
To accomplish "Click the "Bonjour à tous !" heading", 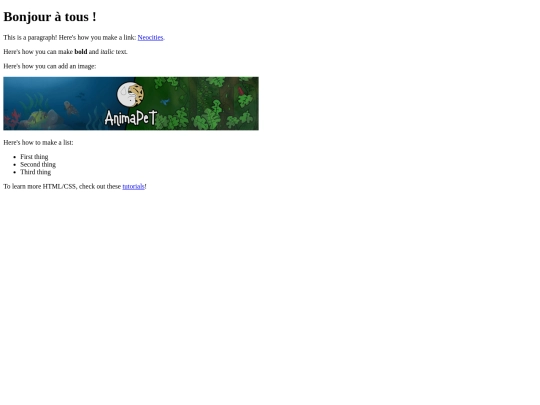I will pyautogui.click(x=50, y=17).
